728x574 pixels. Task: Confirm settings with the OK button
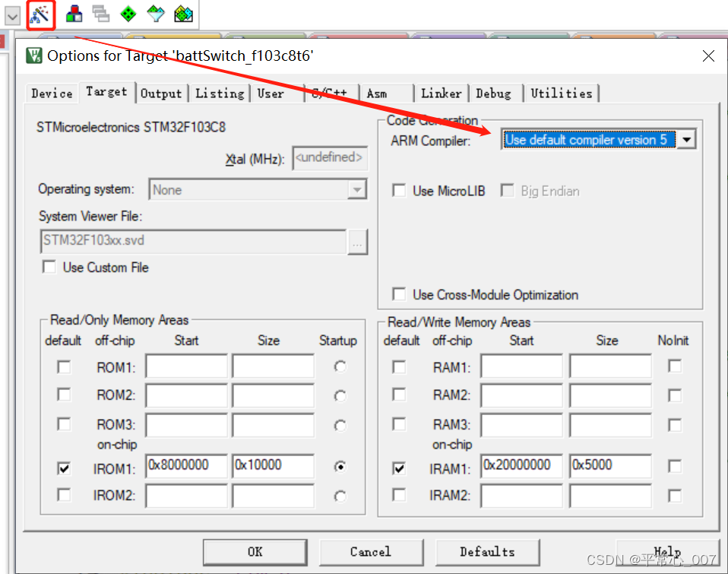[x=255, y=552]
